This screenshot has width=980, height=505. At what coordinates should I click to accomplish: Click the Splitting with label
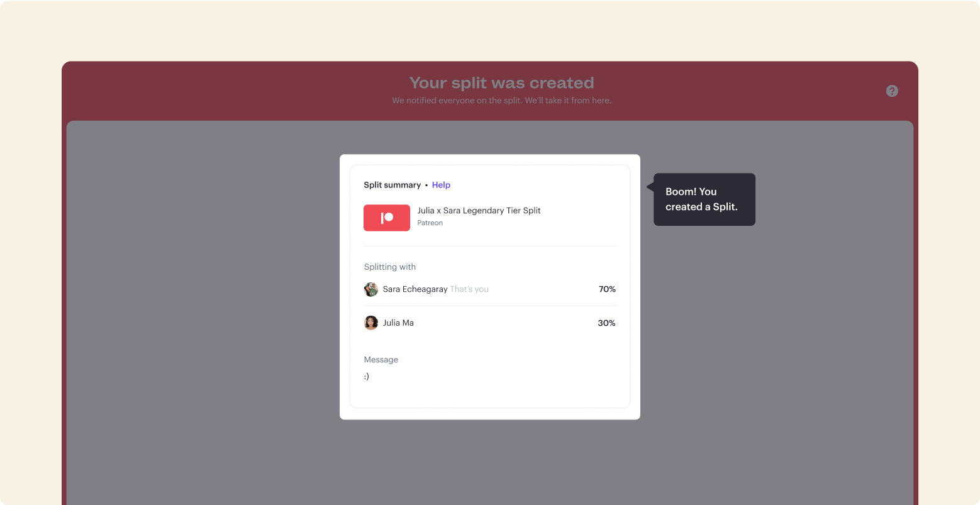(390, 267)
